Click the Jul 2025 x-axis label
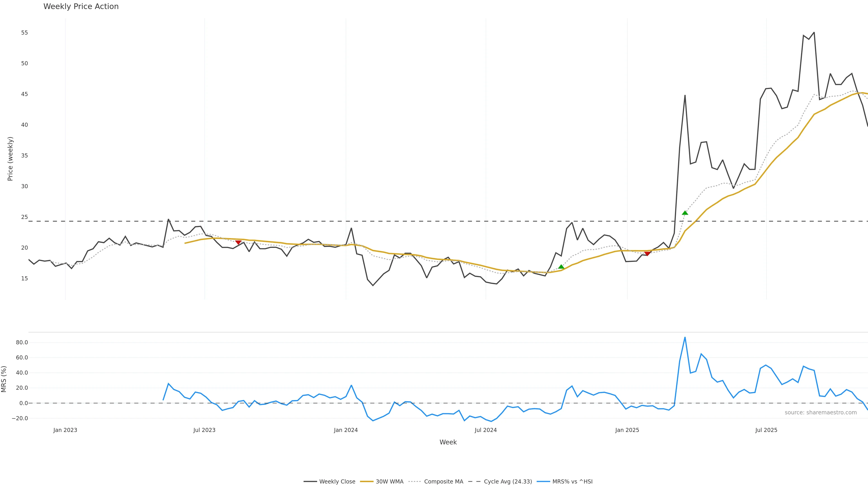868x488 pixels. tap(766, 430)
